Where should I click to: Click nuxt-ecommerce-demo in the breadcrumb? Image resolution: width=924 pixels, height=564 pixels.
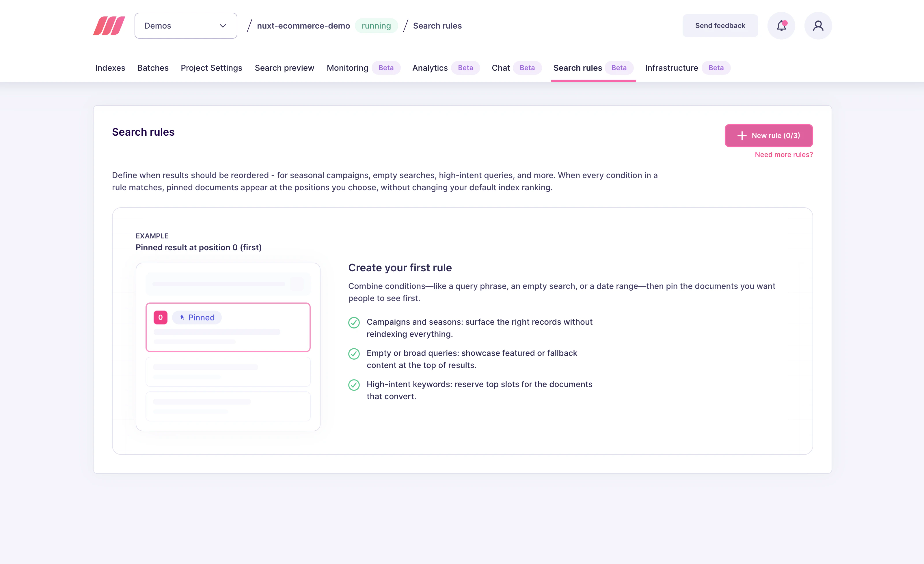pyautogui.click(x=303, y=25)
